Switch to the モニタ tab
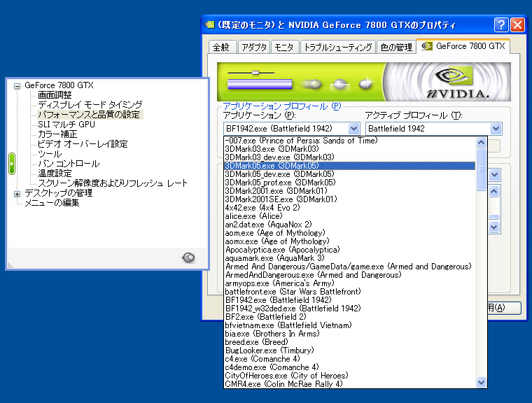This screenshot has width=532, height=403. tap(284, 47)
